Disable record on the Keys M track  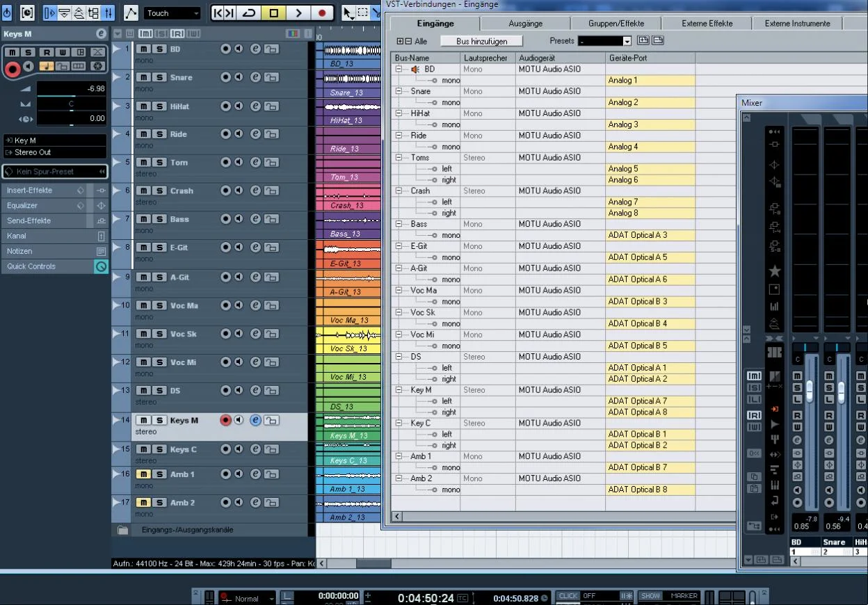pyautogui.click(x=225, y=420)
